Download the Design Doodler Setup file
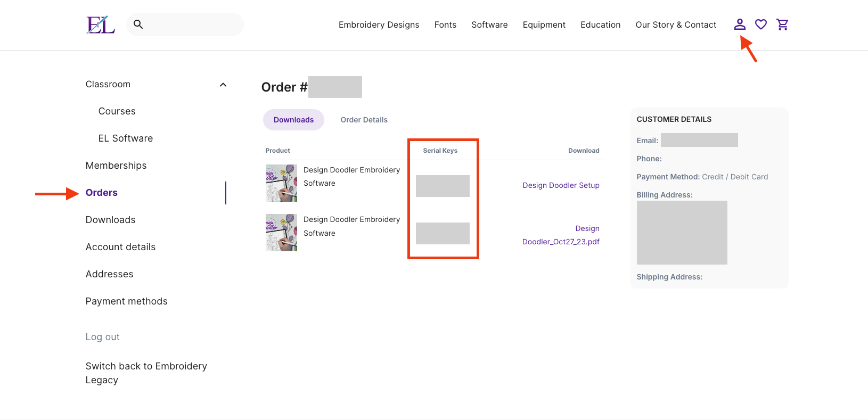This screenshot has width=868, height=420. tap(561, 185)
